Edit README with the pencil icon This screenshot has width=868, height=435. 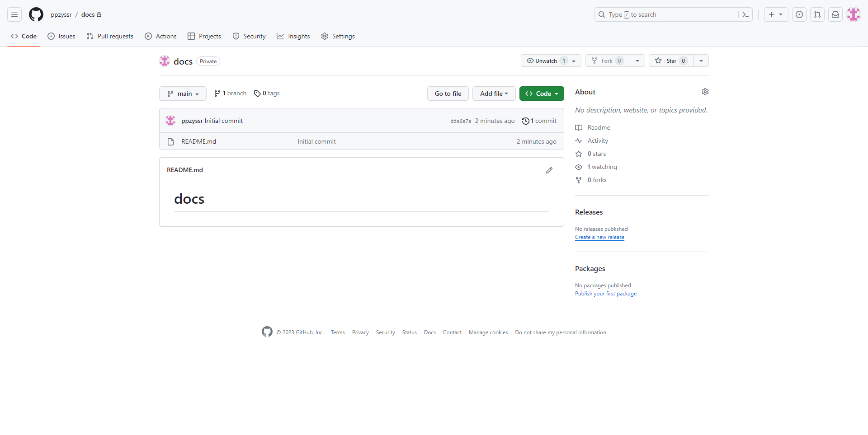549,170
